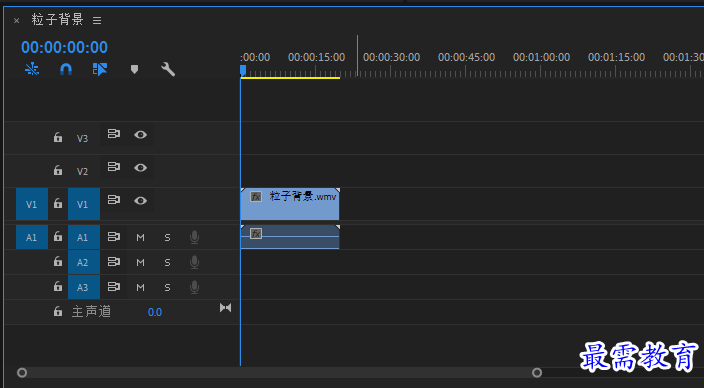Screen dimensions: 704x388
Task: Click the 00:00:00:00 playhead timecode
Action: click(65, 47)
